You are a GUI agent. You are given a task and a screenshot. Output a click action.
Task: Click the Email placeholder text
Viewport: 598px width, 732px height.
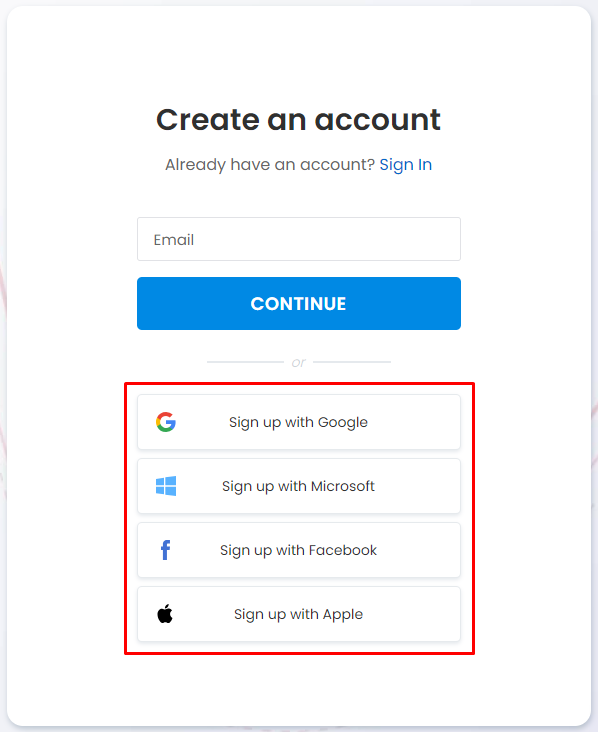(174, 239)
